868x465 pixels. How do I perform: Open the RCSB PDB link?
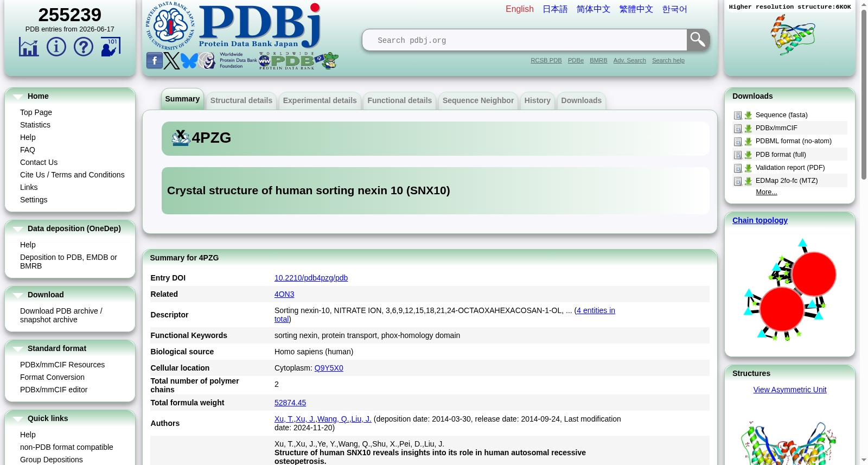click(546, 60)
